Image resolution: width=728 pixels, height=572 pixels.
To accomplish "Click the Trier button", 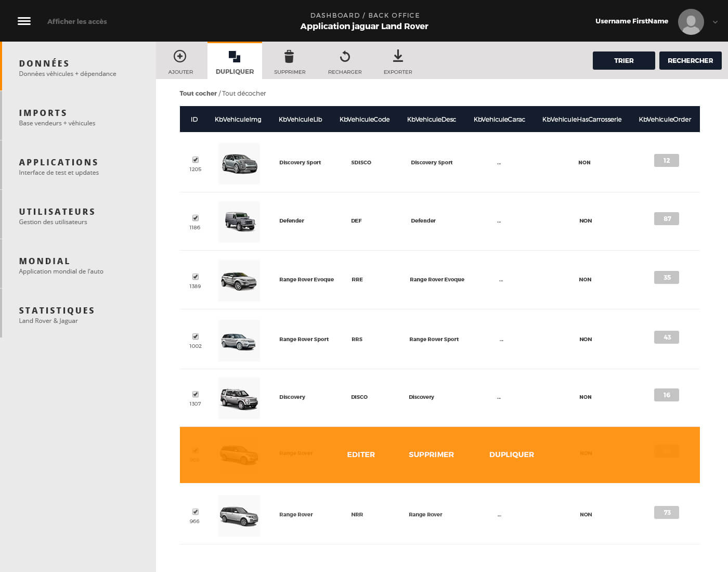I will pyautogui.click(x=623, y=60).
